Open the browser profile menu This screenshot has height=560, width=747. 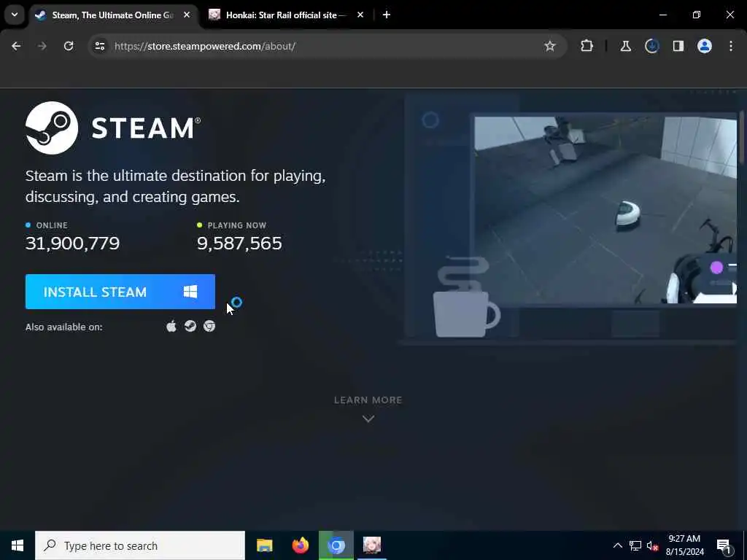click(705, 46)
